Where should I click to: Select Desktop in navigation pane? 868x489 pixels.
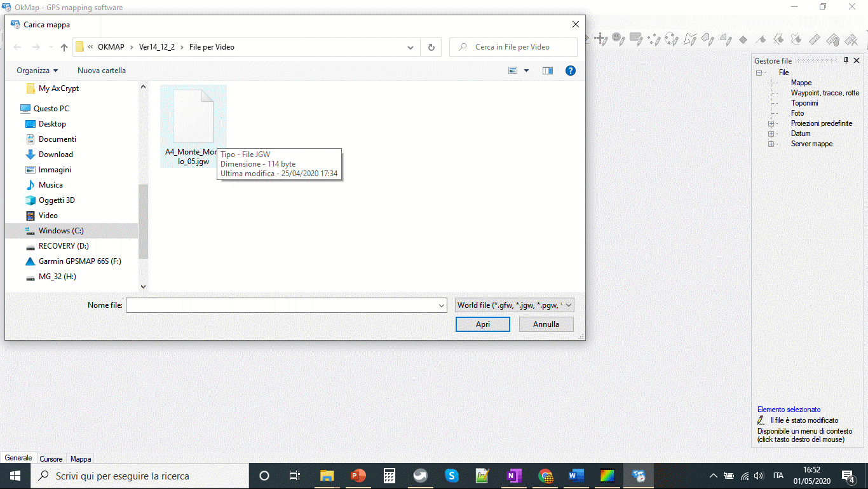[x=52, y=124]
